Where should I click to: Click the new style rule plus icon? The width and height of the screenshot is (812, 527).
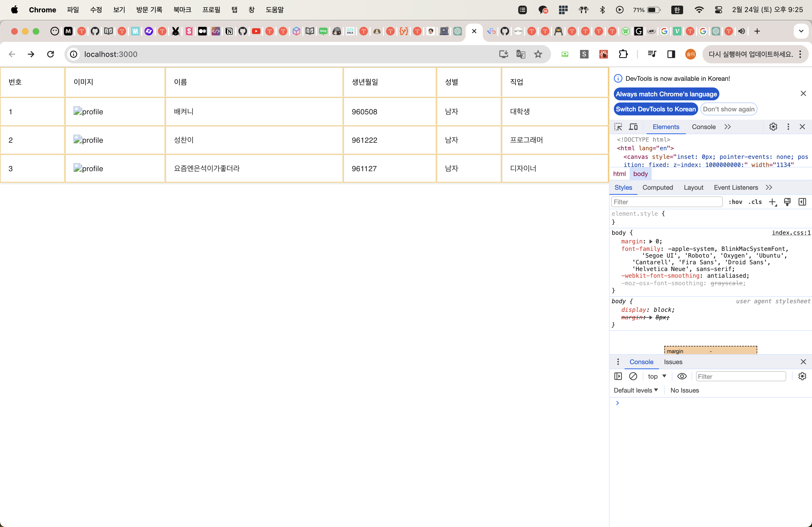pos(773,202)
